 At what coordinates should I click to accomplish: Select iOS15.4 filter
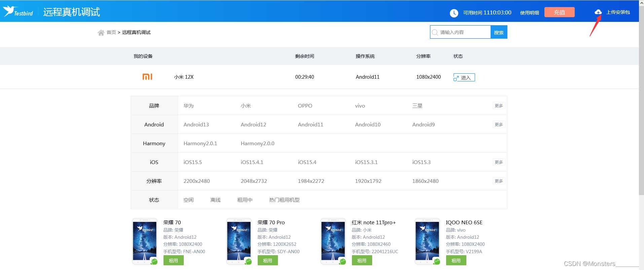pos(307,162)
